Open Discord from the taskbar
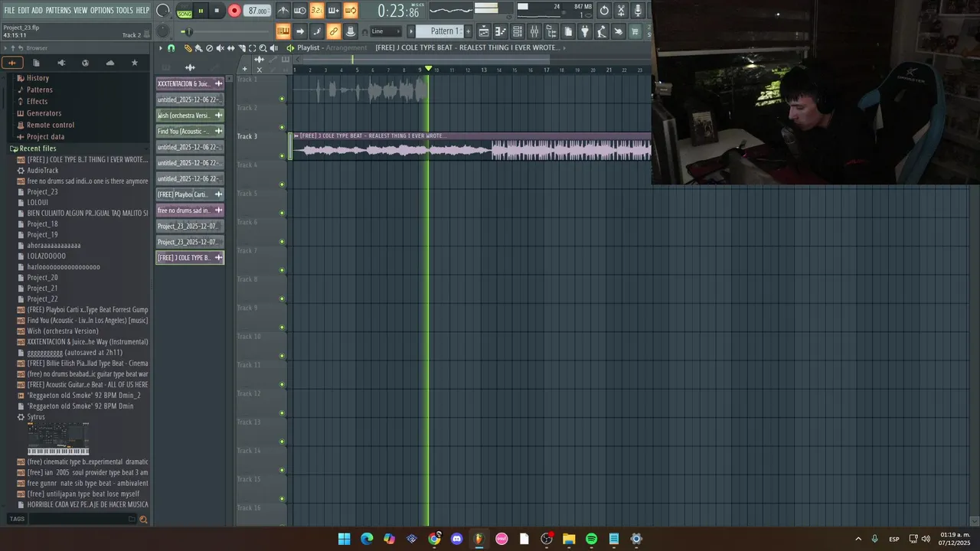This screenshot has height=551, width=980. point(457,539)
